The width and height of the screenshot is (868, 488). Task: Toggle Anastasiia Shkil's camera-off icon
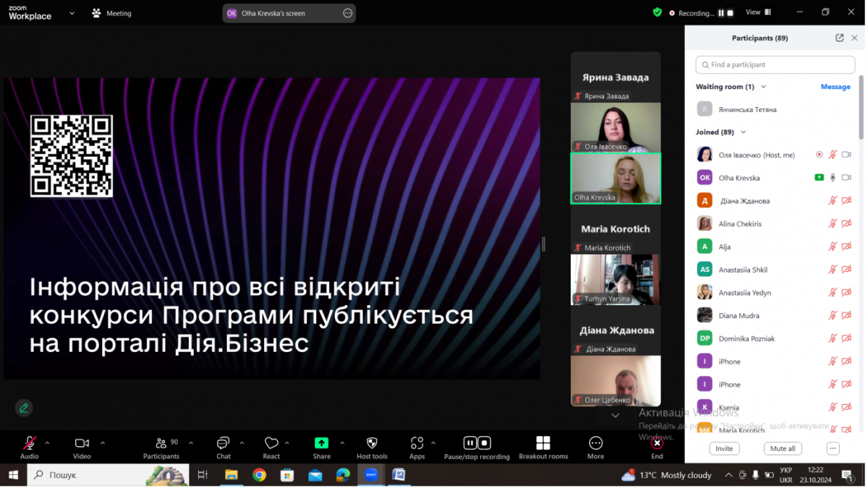tap(846, 270)
